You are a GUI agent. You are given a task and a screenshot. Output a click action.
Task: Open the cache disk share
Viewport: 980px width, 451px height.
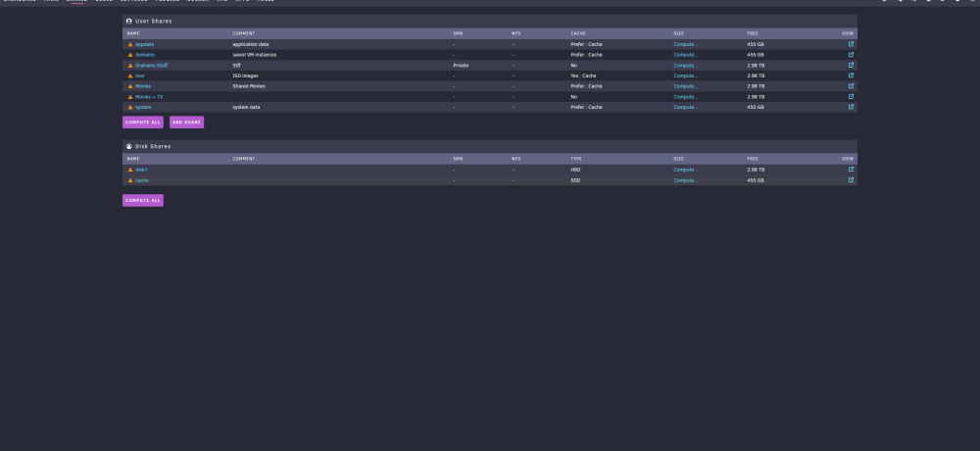142,180
